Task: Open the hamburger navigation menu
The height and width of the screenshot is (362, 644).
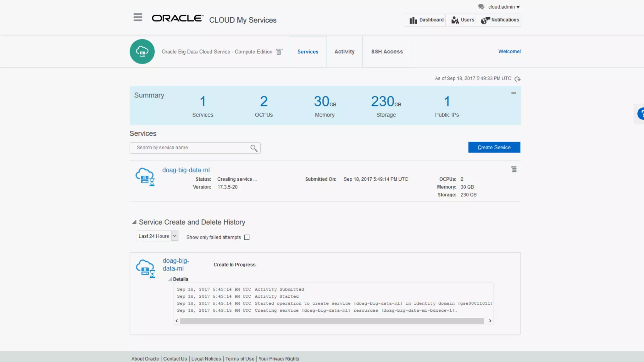Action: point(138,17)
